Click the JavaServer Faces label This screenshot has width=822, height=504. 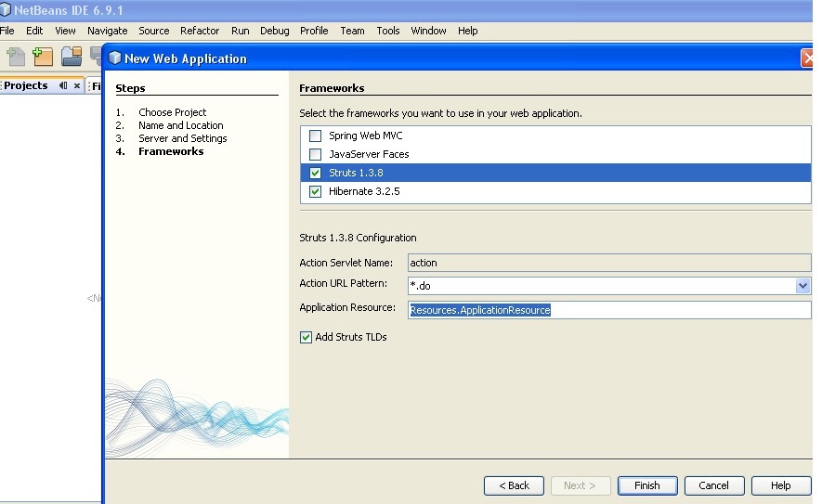point(369,155)
